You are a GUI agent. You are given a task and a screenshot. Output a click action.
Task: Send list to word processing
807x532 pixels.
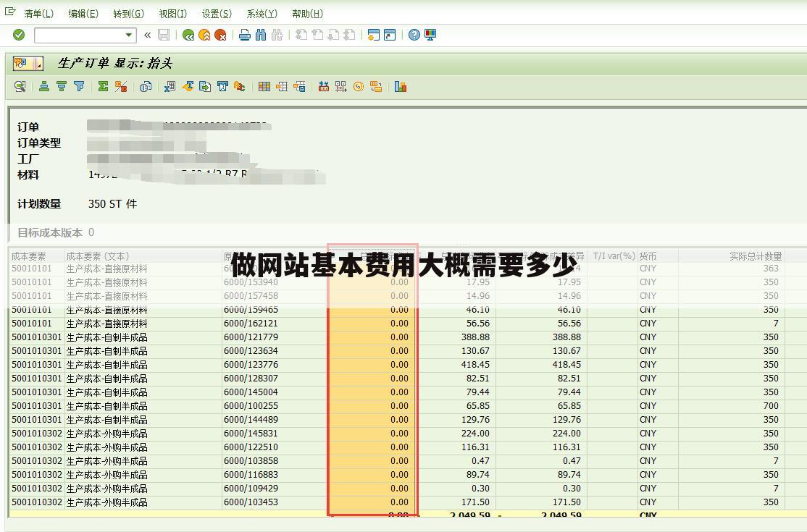[x=188, y=87]
